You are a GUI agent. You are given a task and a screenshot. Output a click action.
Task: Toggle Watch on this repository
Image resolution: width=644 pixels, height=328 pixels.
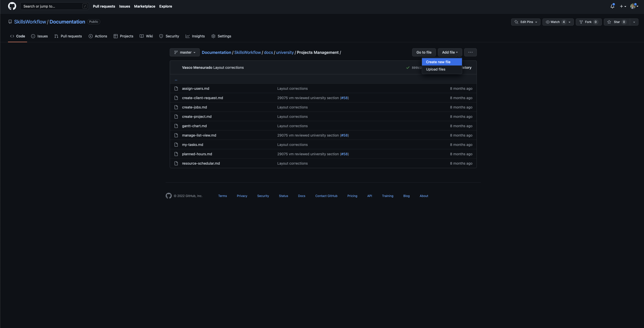click(x=555, y=22)
